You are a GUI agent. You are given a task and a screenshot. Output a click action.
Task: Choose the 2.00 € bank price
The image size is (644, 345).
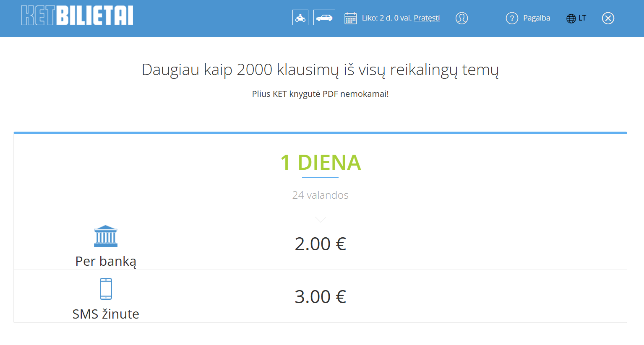320,244
